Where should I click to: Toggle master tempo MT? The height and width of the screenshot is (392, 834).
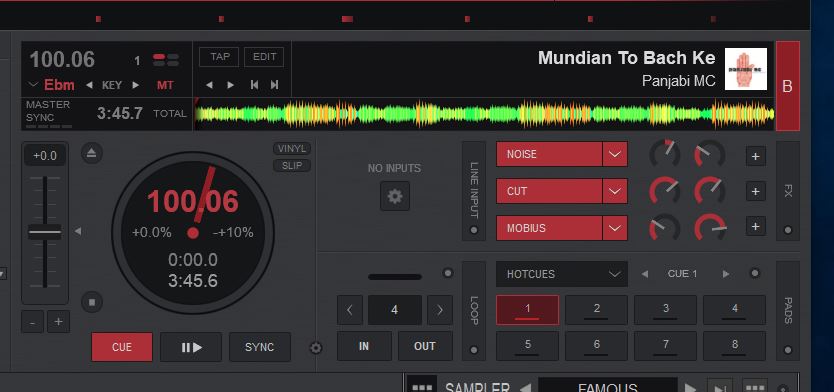(165, 85)
